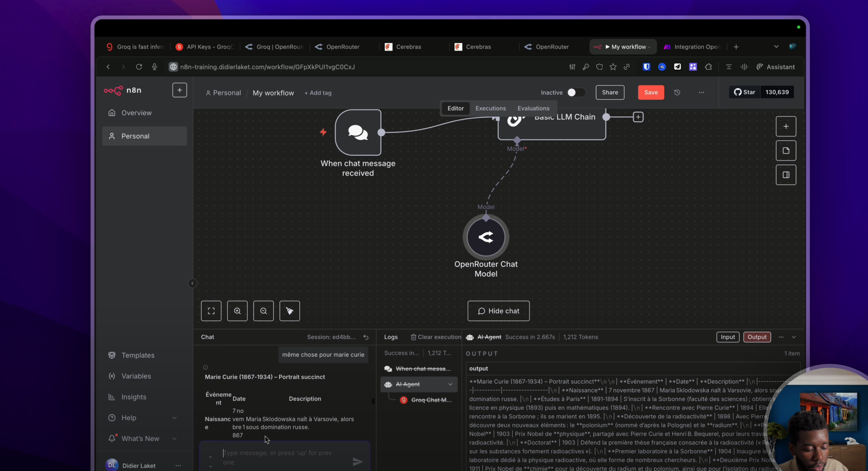Open API Keys - Groq browser tab
The image size is (868, 471).
tap(205, 47)
